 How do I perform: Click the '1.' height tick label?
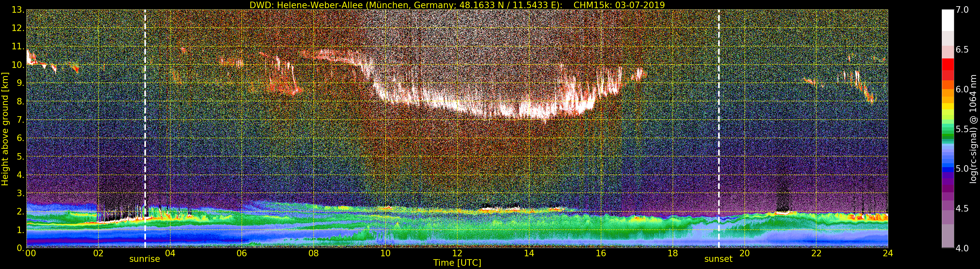click(x=21, y=230)
